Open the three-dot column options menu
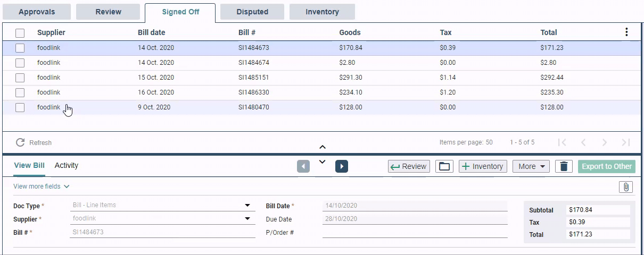Image resolution: width=644 pixels, height=255 pixels. click(x=626, y=32)
